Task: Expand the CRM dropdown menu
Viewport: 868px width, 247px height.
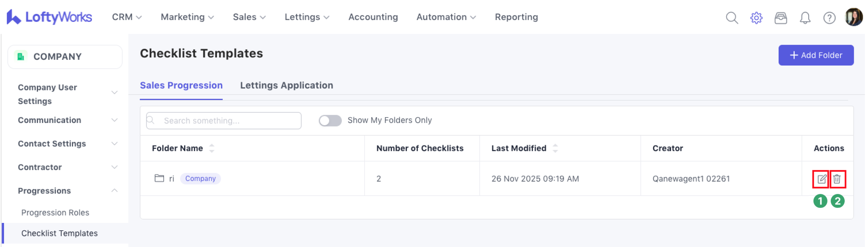Action: click(x=127, y=17)
